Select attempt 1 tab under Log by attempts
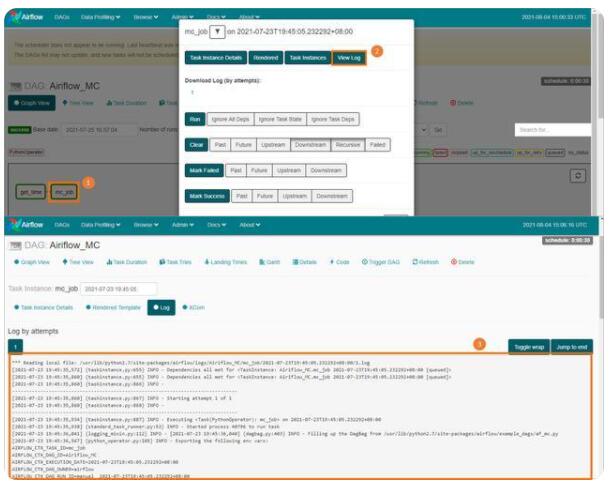 16,347
